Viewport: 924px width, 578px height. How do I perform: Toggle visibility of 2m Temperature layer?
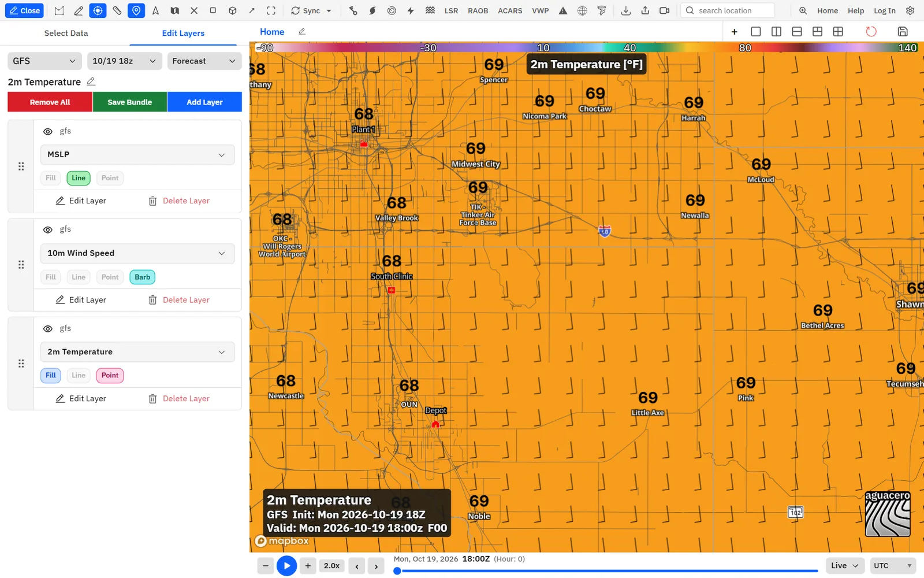(x=48, y=328)
